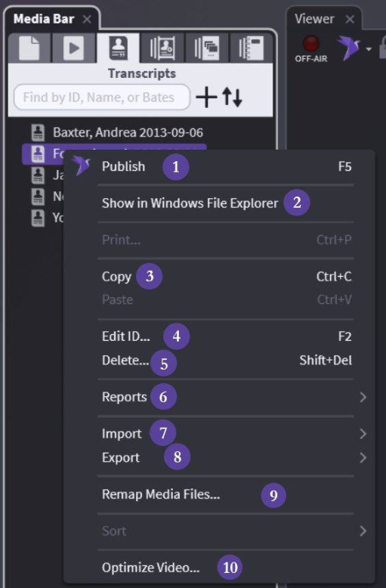Open the Clips tab icon
386x588 pixels.
[162, 48]
